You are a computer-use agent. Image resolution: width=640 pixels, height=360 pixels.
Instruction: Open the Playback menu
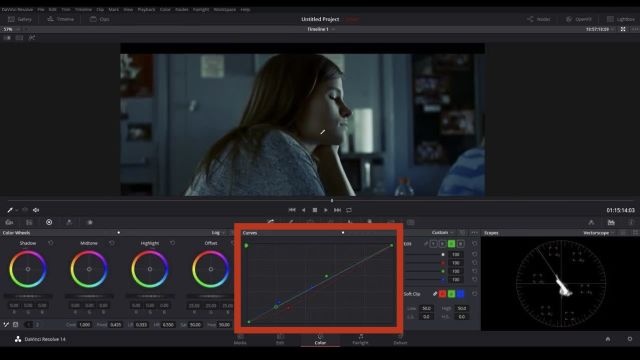(x=146, y=9)
